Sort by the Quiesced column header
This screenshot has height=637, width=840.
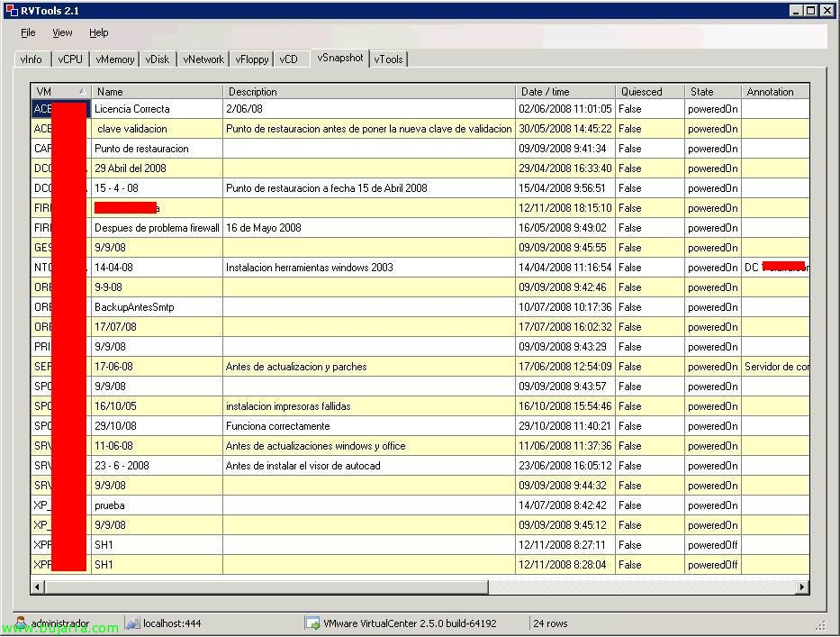pyautogui.click(x=650, y=92)
